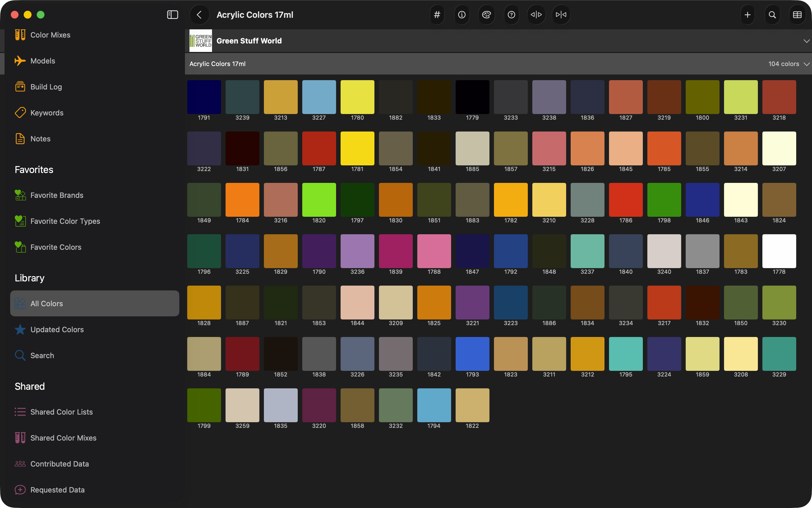Open the Notes sidebar label
Image resolution: width=812 pixels, height=508 pixels.
coord(40,139)
